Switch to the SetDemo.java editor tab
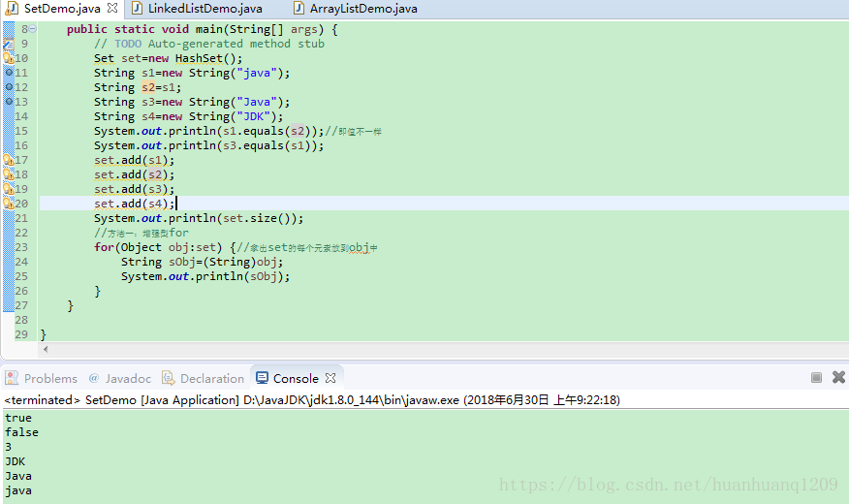The height and width of the screenshot is (504, 849). [62, 9]
